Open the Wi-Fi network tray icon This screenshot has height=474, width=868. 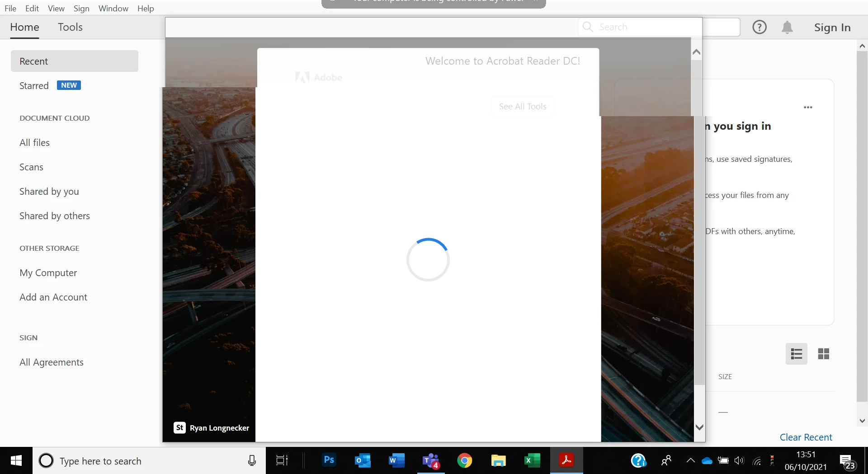pyautogui.click(x=757, y=460)
